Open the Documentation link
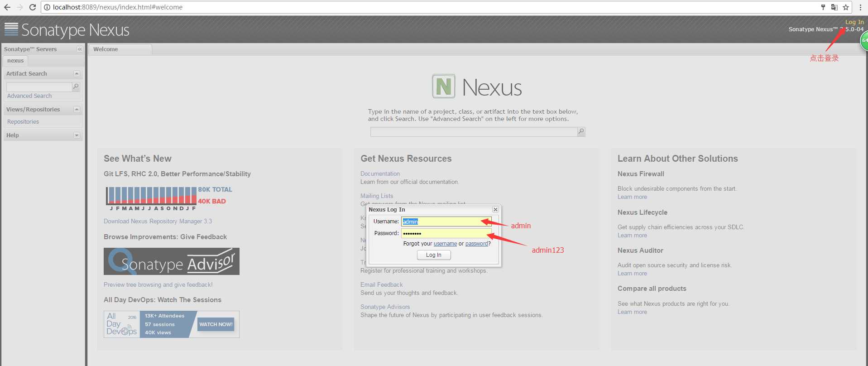868x366 pixels. (x=380, y=174)
